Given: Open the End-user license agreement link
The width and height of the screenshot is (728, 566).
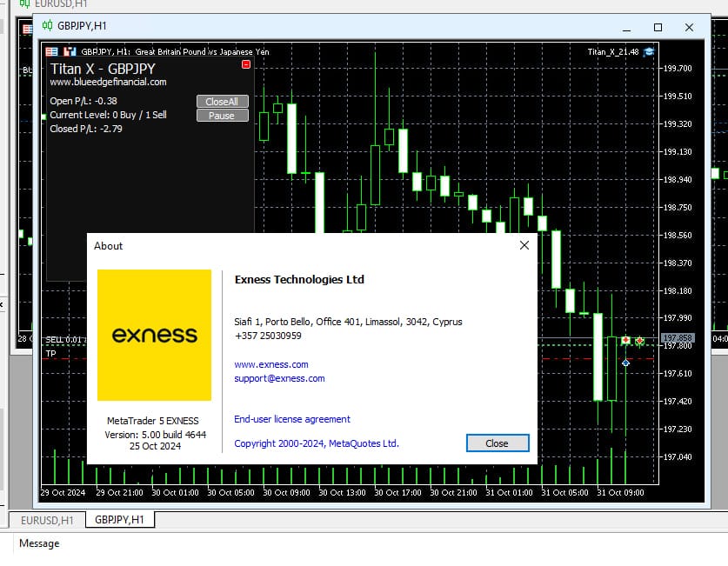Looking at the screenshot, I should [x=292, y=419].
